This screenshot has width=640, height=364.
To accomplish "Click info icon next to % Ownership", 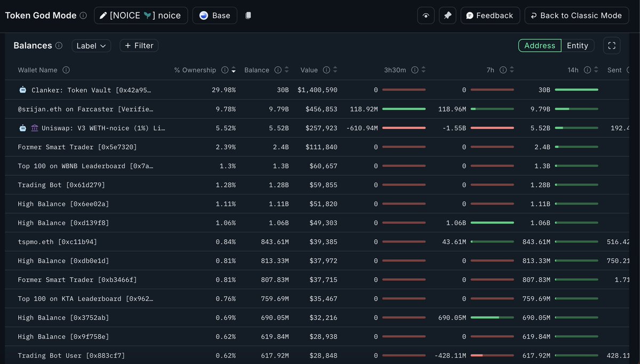I will point(225,70).
